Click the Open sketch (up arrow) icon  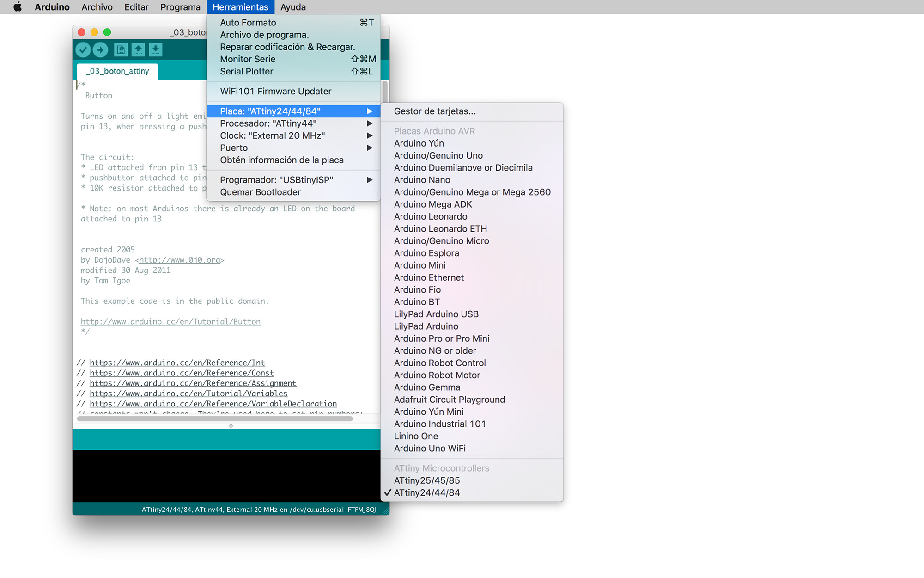pyautogui.click(x=138, y=49)
